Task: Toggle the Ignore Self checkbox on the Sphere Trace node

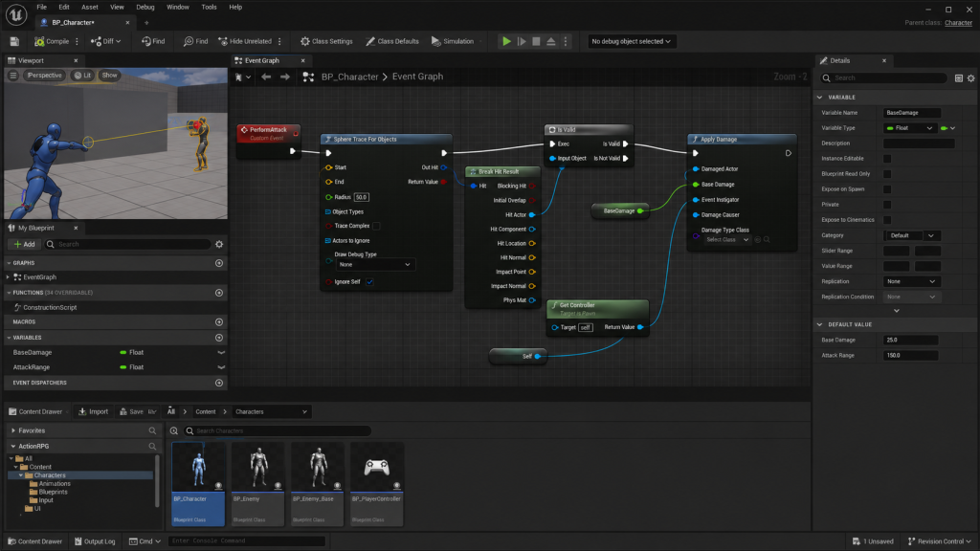Action: pyautogui.click(x=369, y=282)
